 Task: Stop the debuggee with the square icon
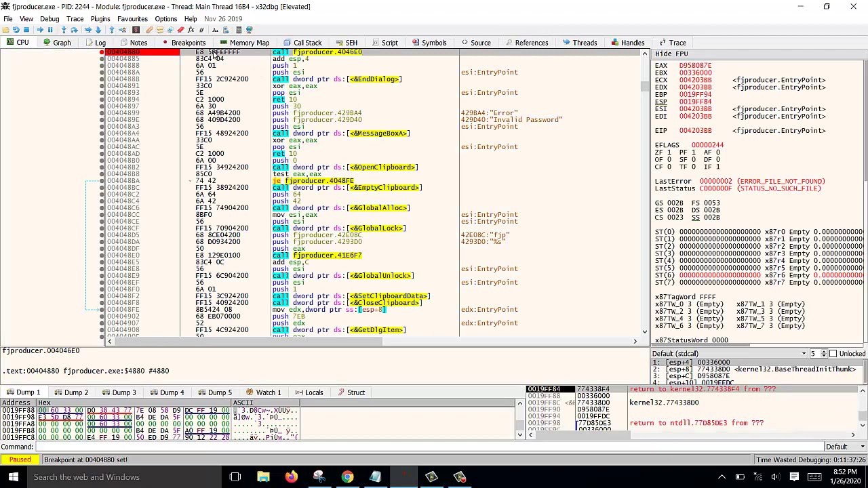[x=26, y=30]
